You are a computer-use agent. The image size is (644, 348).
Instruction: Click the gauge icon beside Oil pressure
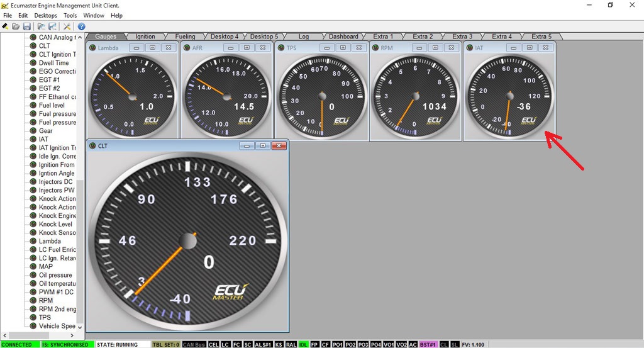(33, 275)
